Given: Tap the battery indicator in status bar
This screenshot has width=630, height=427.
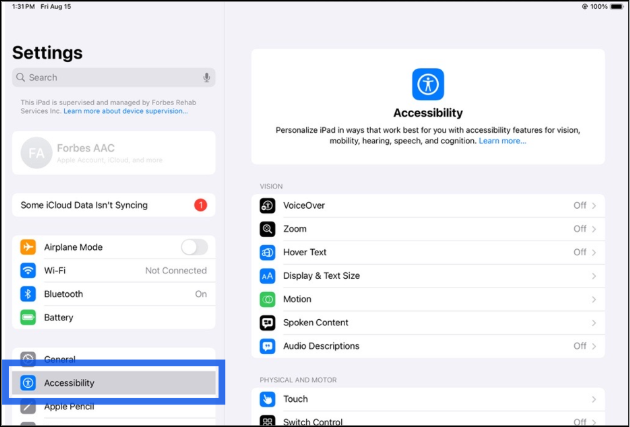Looking at the screenshot, I should [616, 6].
